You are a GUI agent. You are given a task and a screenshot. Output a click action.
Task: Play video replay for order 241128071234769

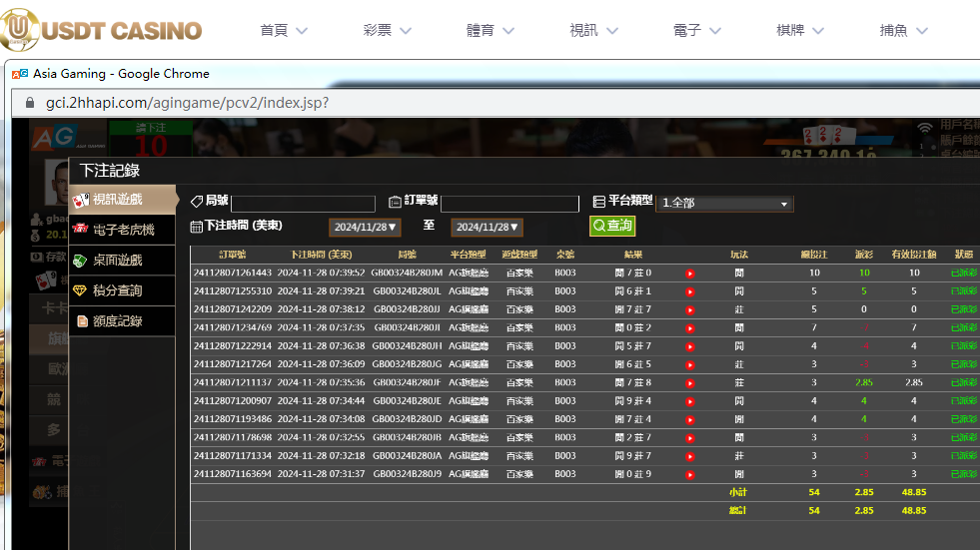(689, 327)
